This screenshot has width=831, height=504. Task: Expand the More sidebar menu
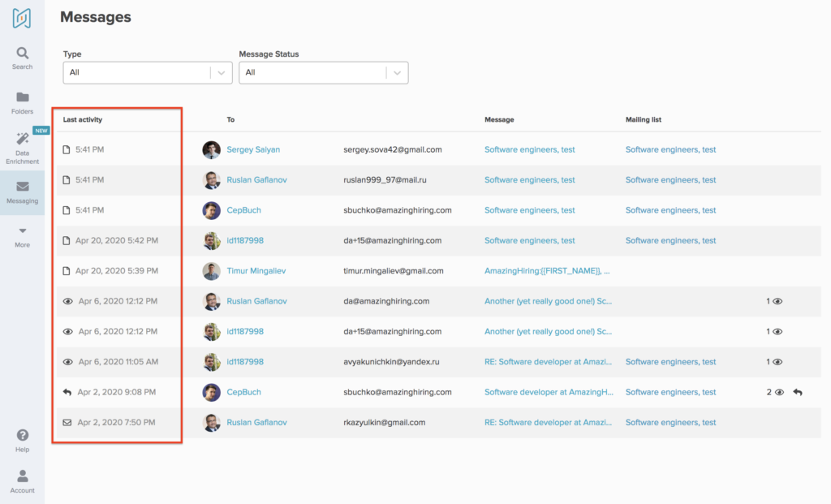tap(22, 238)
